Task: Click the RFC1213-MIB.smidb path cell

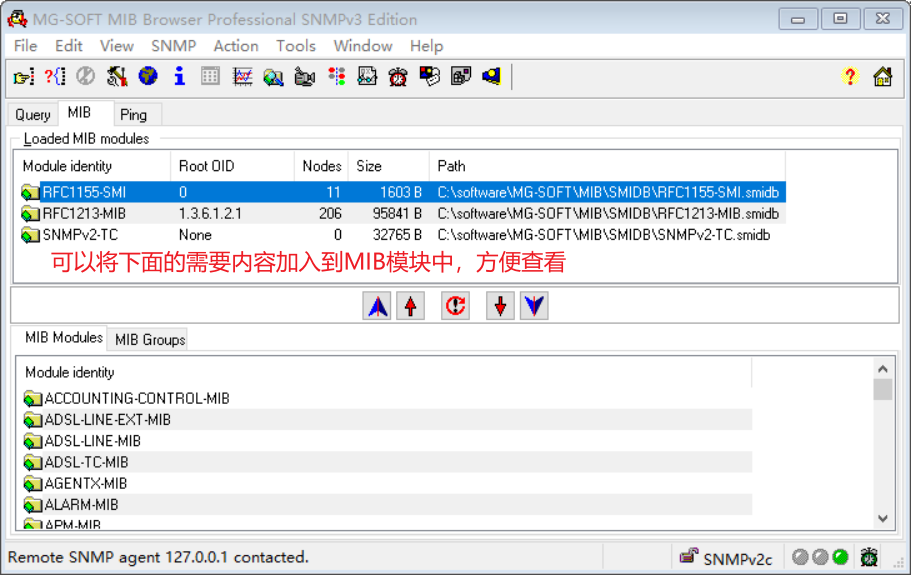Action: coord(608,214)
